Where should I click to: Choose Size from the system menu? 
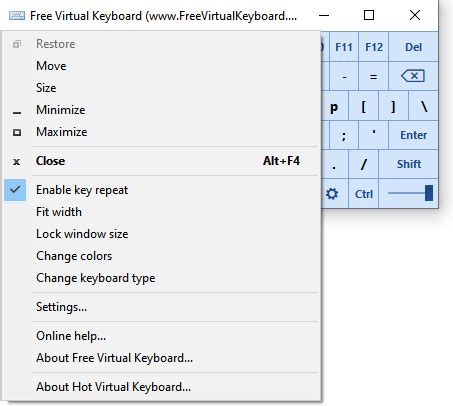(x=161, y=88)
